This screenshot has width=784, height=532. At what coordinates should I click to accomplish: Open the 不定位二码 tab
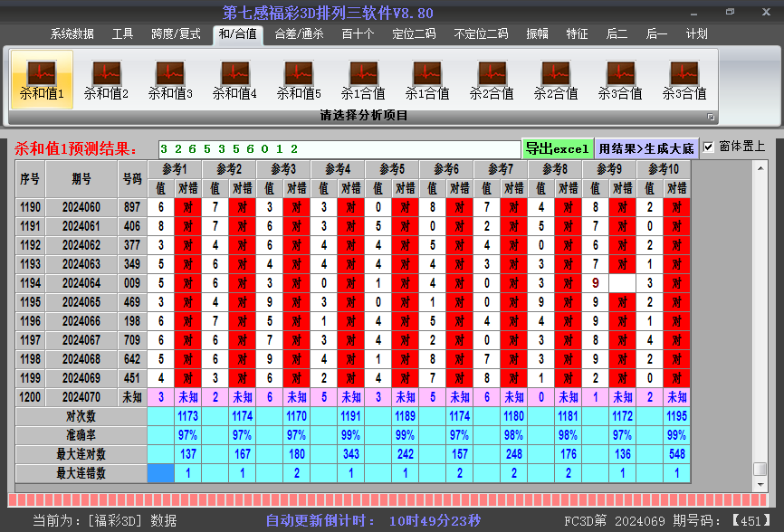point(481,34)
